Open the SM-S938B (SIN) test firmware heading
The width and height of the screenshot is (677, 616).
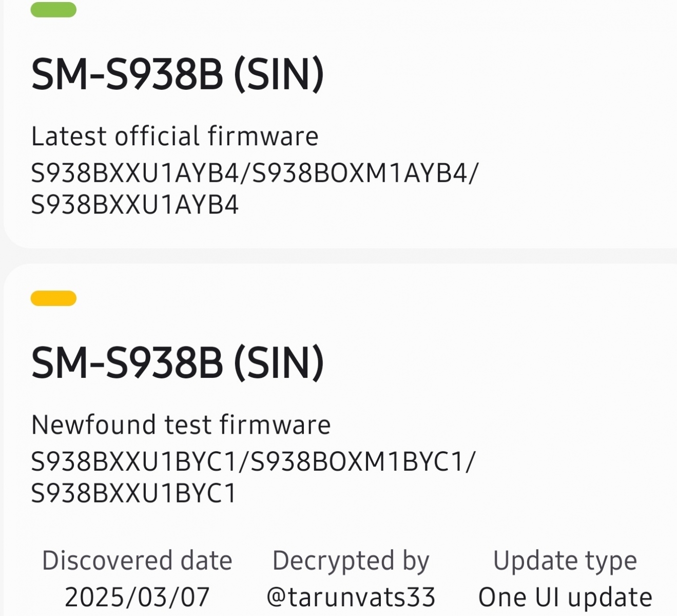point(177,363)
